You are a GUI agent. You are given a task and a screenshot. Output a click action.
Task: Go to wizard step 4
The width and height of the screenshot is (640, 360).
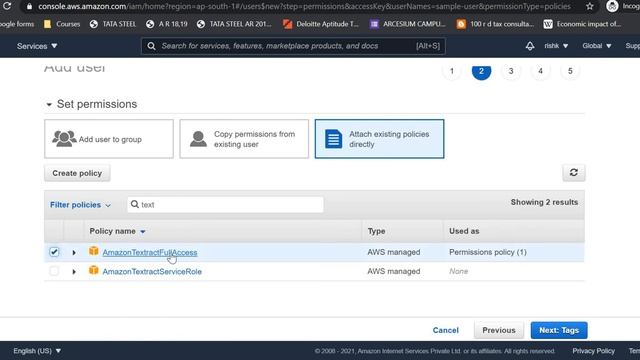click(x=540, y=71)
